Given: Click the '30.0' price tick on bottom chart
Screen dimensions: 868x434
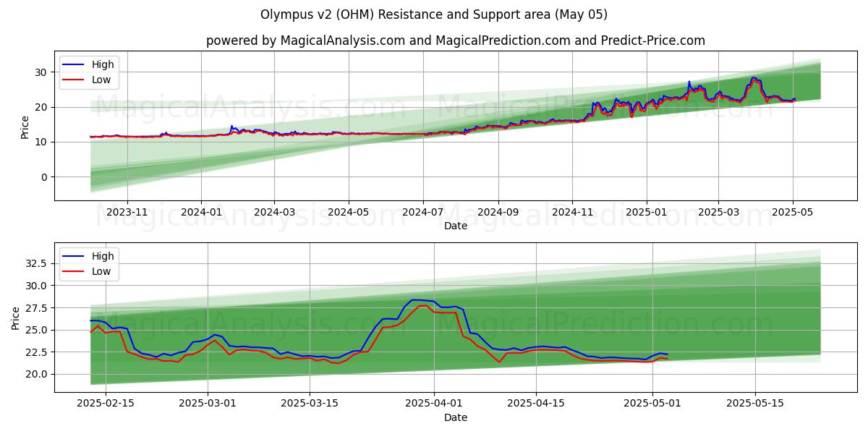Looking at the screenshot, I should (x=37, y=286).
